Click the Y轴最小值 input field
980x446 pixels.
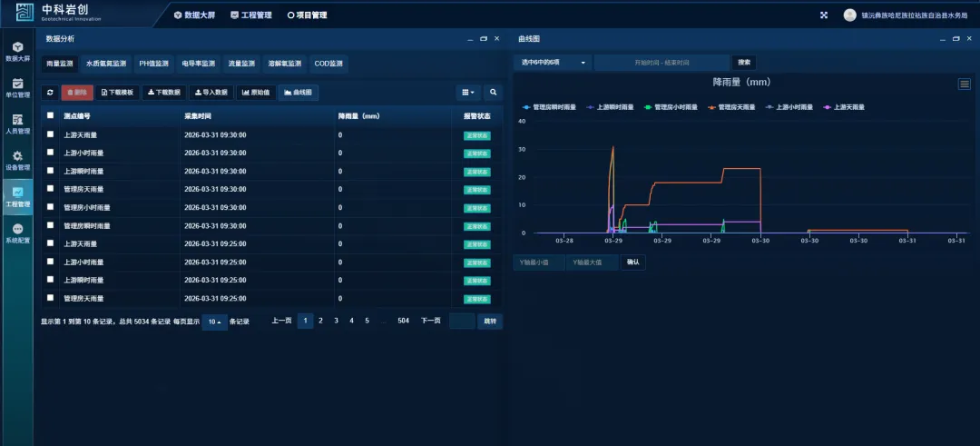pos(538,263)
